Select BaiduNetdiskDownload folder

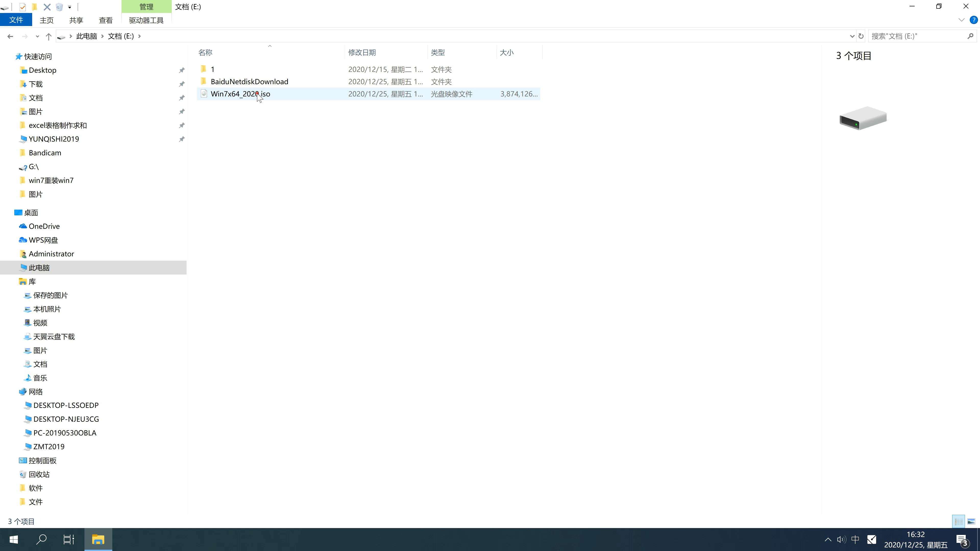click(x=249, y=81)
